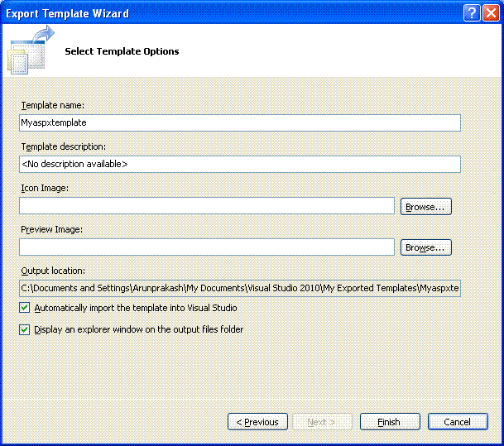Image resolution: width=504 pixels, height=446 pixels.
Task: Click the Template name label
Action: tap(53, 105)
